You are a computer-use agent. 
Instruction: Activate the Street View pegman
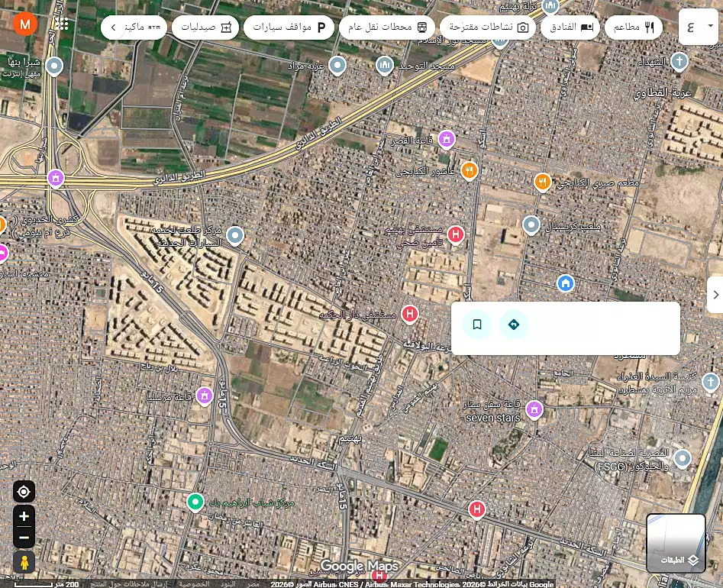pos(24,562)
